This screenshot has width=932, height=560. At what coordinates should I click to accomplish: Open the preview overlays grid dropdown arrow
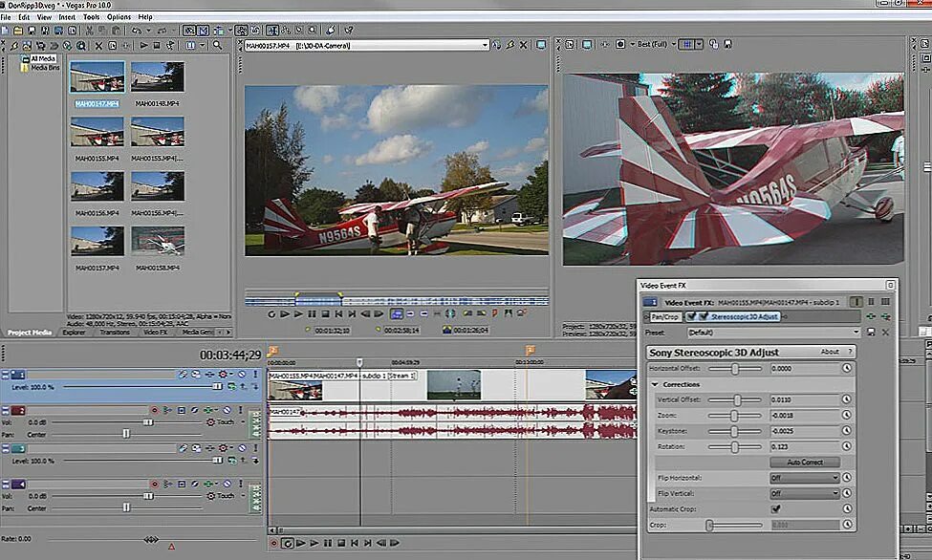tap(700, 45)
